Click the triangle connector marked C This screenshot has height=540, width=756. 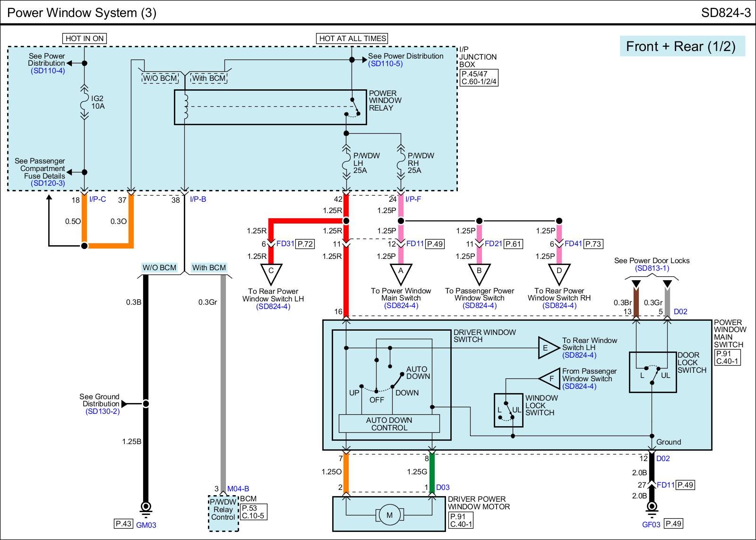click(271, 273)
